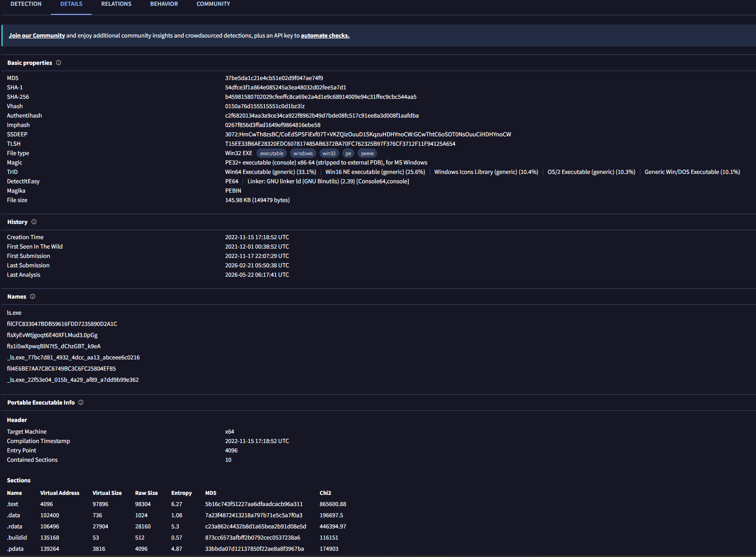Screen dimensions: 756x557
Task: Select the executable file type tag
Action: pos(272,153)
